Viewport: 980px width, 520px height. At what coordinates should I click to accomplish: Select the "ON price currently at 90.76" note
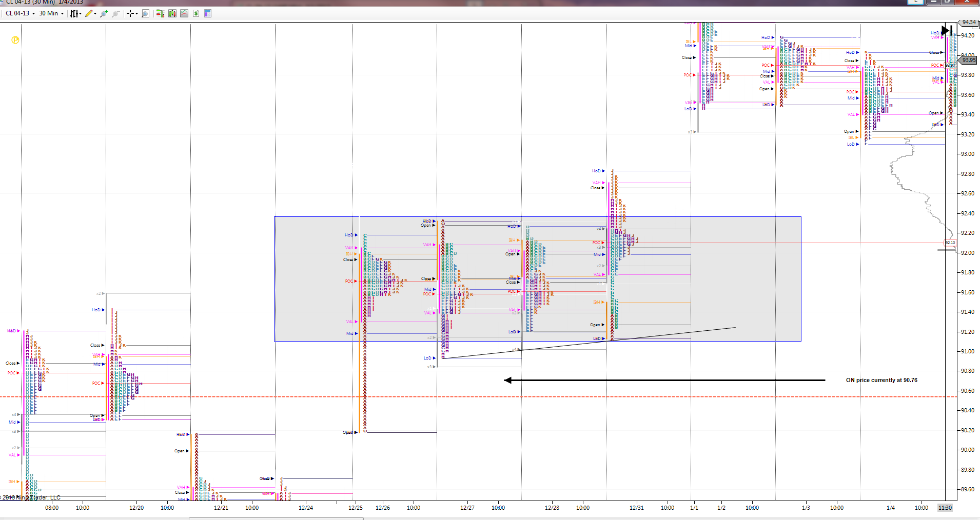(881, 380)
